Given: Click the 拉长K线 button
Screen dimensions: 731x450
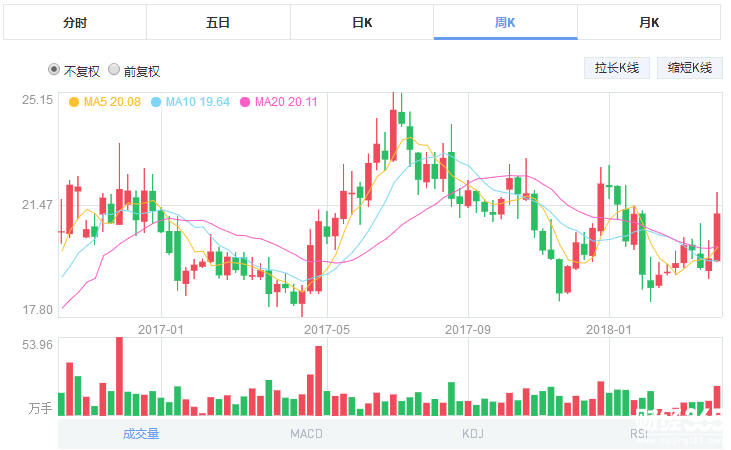Looking at the screenshot, I should pos(617,68).
